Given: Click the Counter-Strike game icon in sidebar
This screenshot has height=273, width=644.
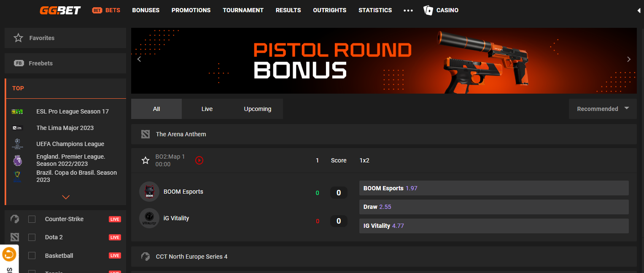Looking at the screenshot, I should click(x=15, y=219).
